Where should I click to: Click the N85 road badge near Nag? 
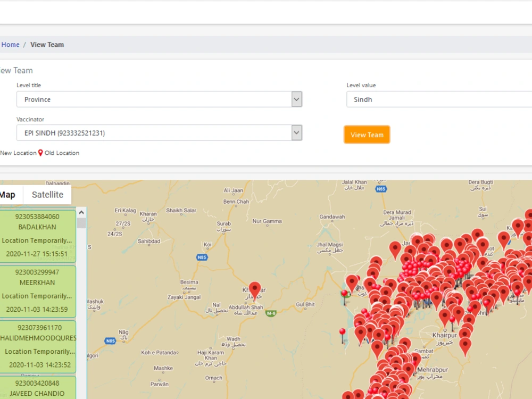point(110,340)
